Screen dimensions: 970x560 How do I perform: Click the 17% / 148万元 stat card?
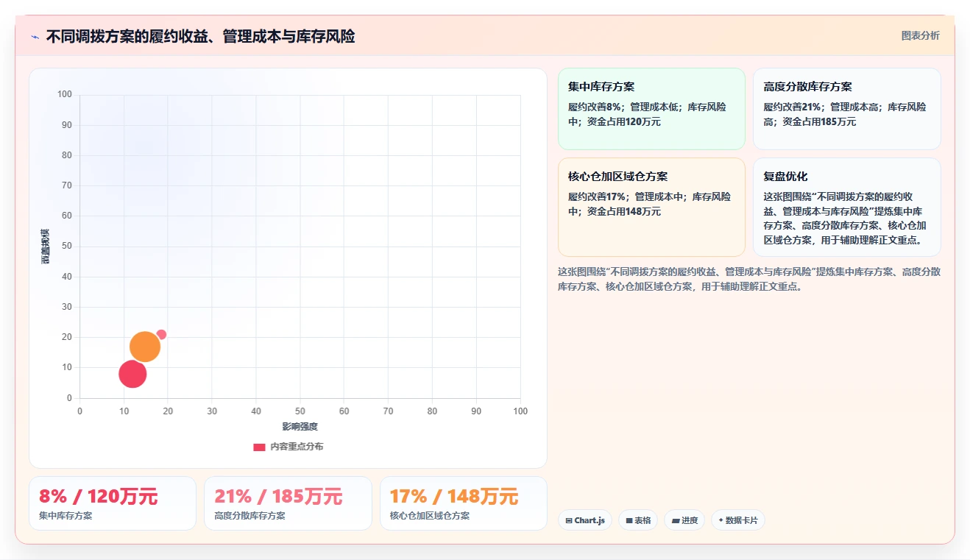tap(464, 503)
